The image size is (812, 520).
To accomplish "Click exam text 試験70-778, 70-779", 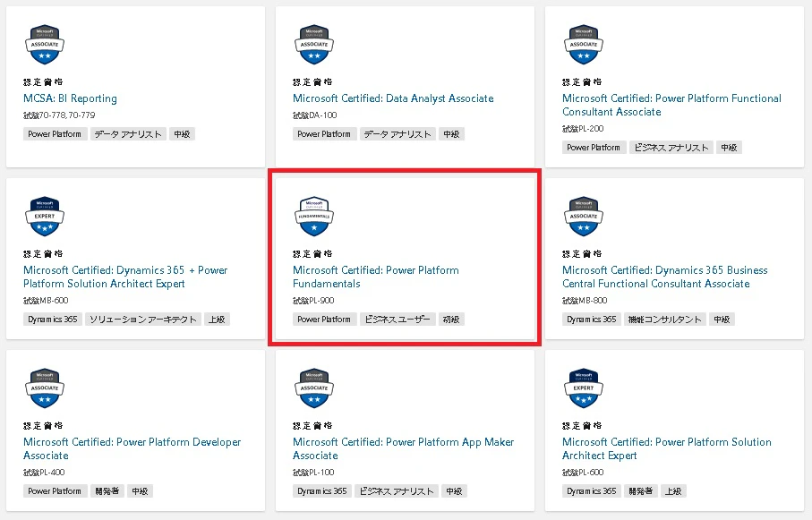I will [60, 115].
